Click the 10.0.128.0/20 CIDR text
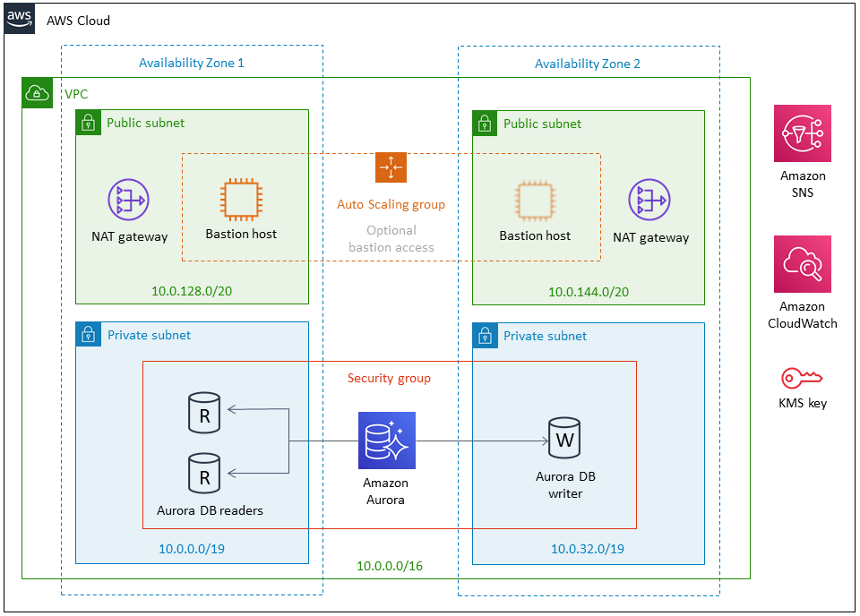860x616 pixels. [192, 291]
